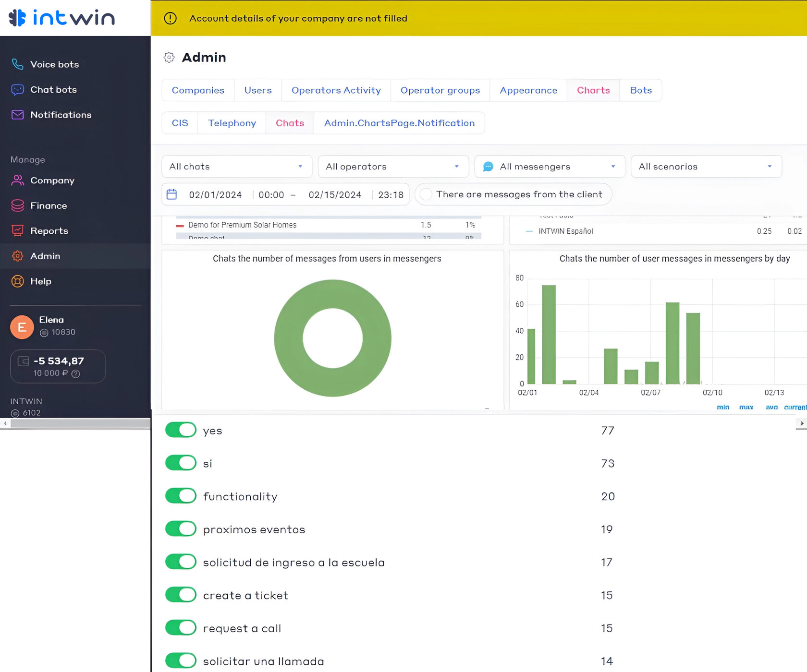Select the Telephony sub-tab
This screenshot has width=807, height=672.
coord(232,123)
